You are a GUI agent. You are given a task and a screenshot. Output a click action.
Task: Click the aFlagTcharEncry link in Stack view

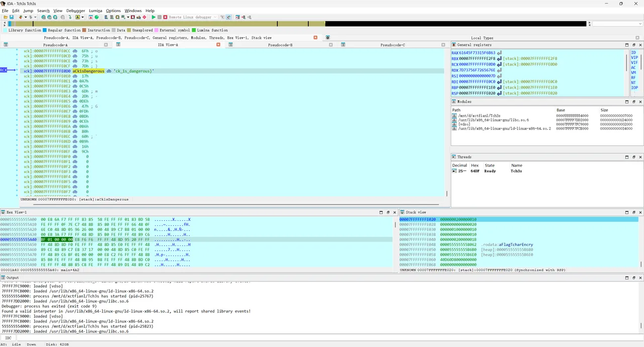coord(516,244)
